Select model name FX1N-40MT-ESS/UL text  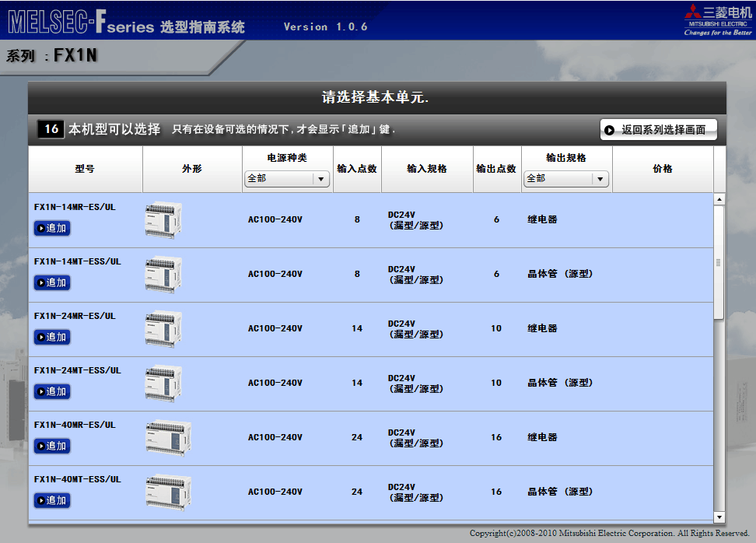[78, 480]
